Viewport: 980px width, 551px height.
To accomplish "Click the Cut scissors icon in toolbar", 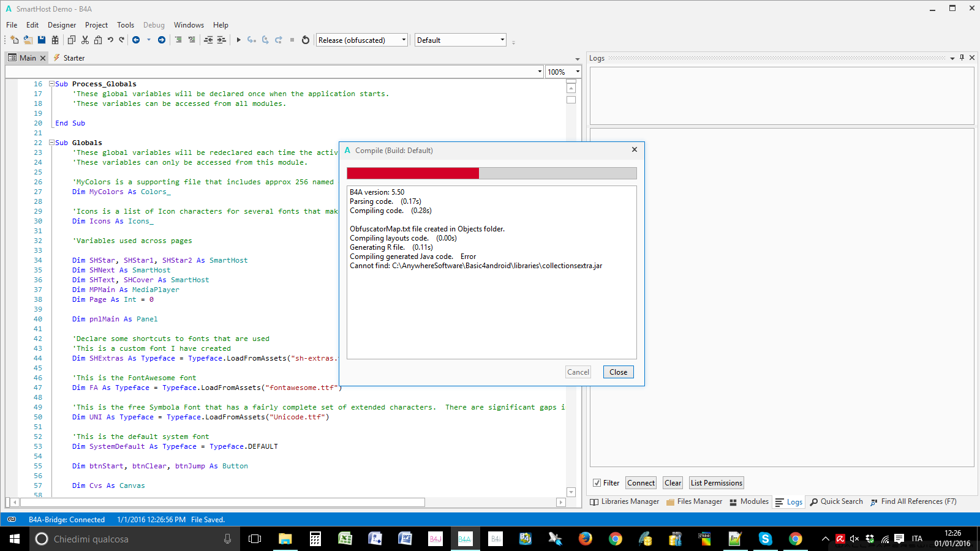I will [85, 40].
